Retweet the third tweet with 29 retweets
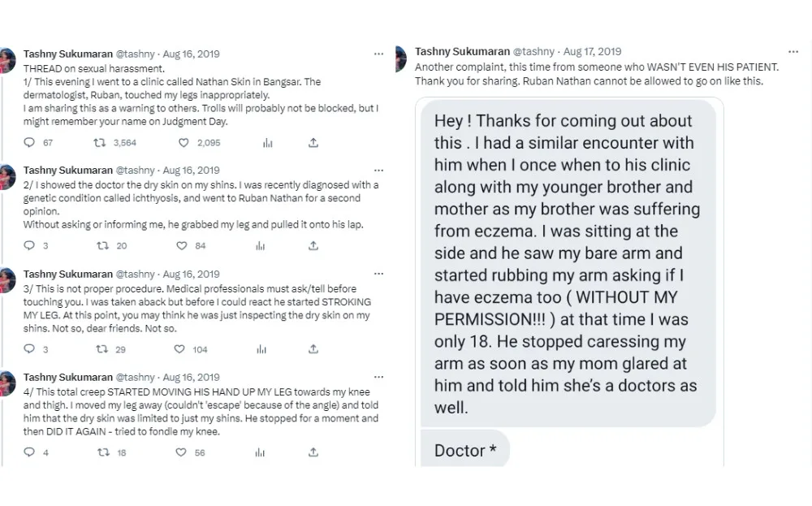This screenshot has height=506, width=812. tap(100, 349)
